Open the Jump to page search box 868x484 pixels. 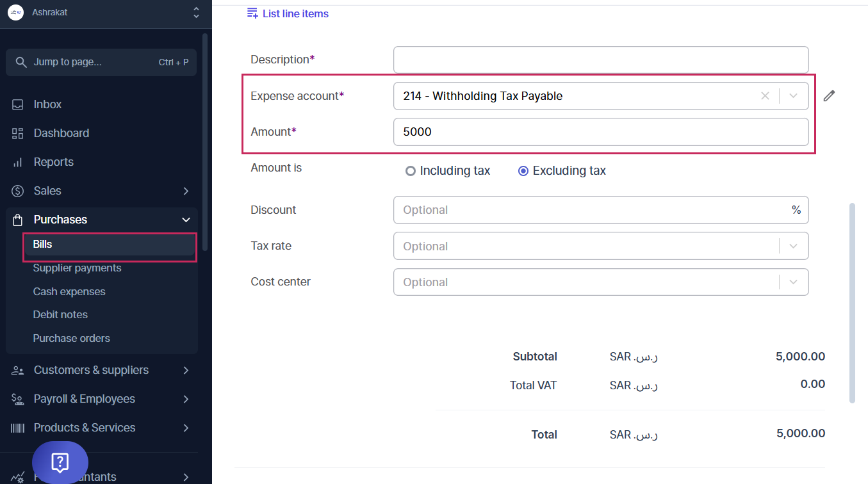coord(101,62)
